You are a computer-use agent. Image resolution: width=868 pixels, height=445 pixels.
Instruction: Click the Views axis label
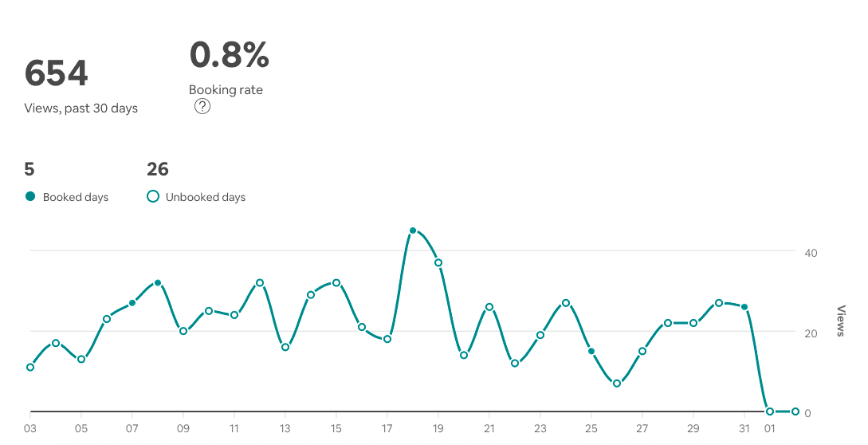pyautogui.click(x=842, y=321)
